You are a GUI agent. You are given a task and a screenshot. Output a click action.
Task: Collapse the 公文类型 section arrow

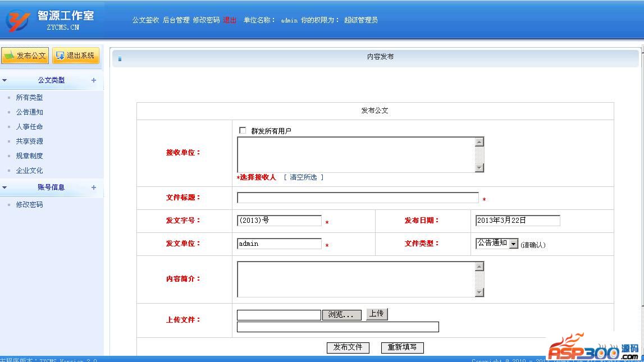coord(4,80)
